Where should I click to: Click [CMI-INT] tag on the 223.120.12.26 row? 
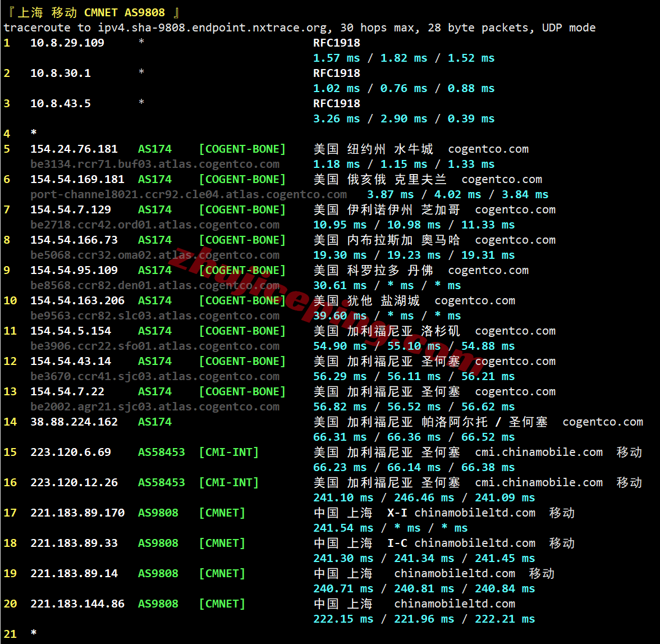click(x=229, y=483)
